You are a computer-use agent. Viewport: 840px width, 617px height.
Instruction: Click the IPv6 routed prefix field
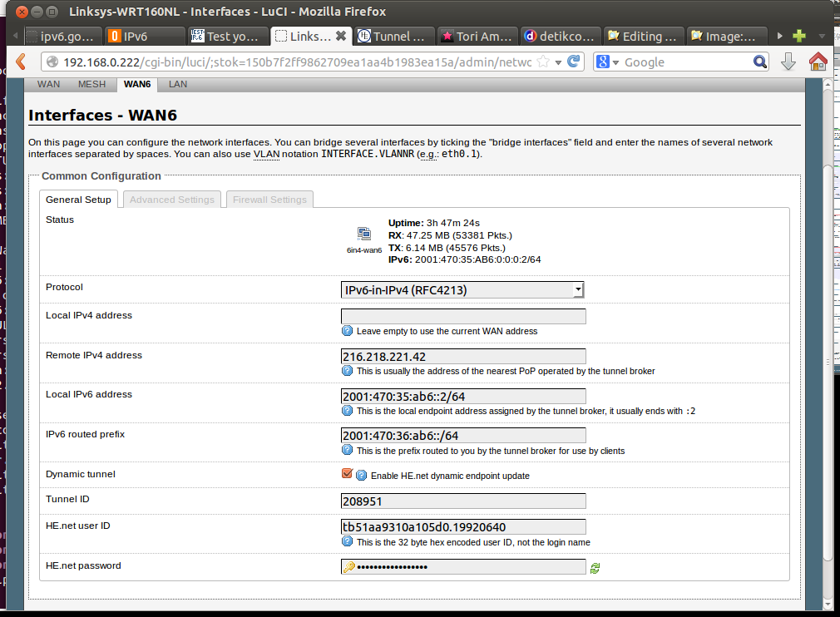pos(463,436)
